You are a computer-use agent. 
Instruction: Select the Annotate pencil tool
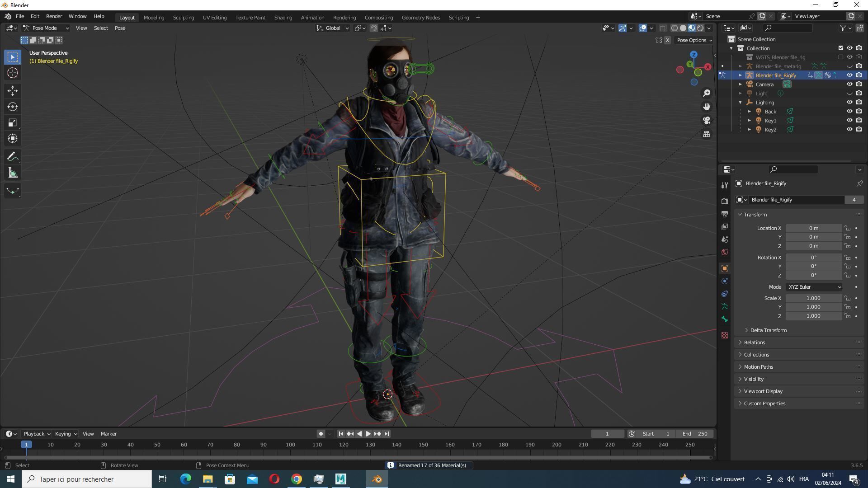click(13, 157)
